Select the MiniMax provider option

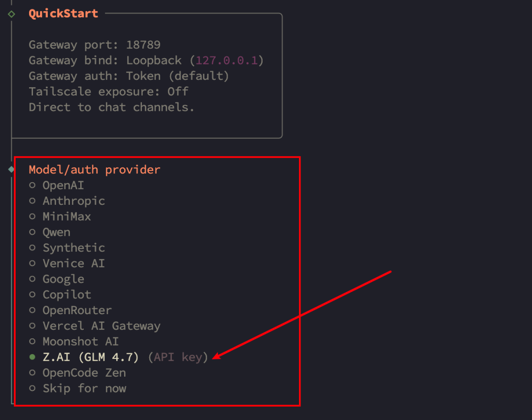66,217
